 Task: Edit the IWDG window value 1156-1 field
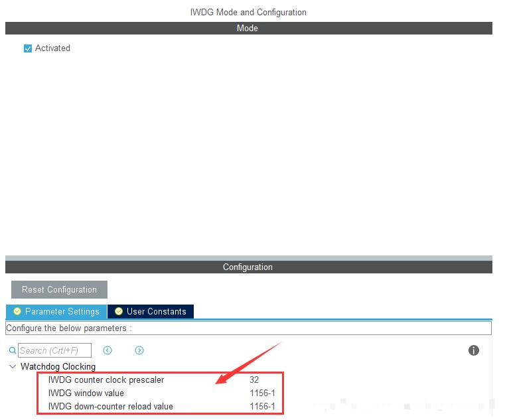pyautogui.click(x=262, y=393)
